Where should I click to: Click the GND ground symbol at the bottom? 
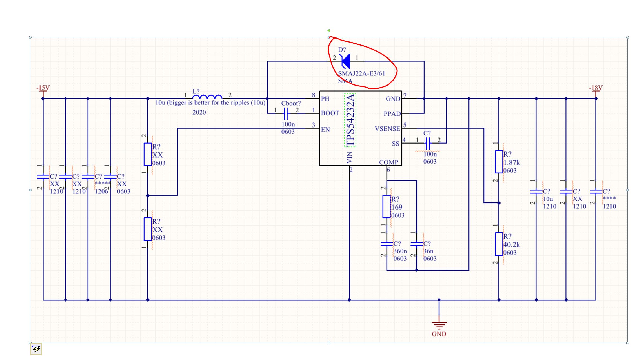tap(439, 326)
